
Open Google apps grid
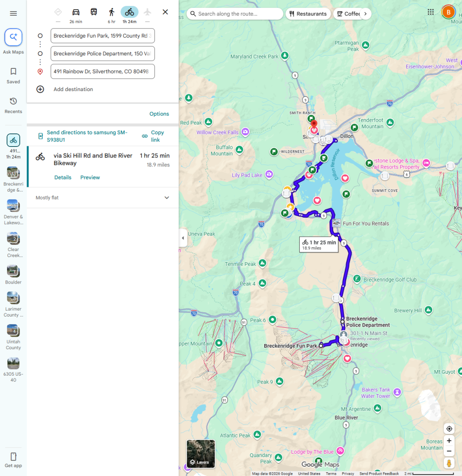point(430,12)
